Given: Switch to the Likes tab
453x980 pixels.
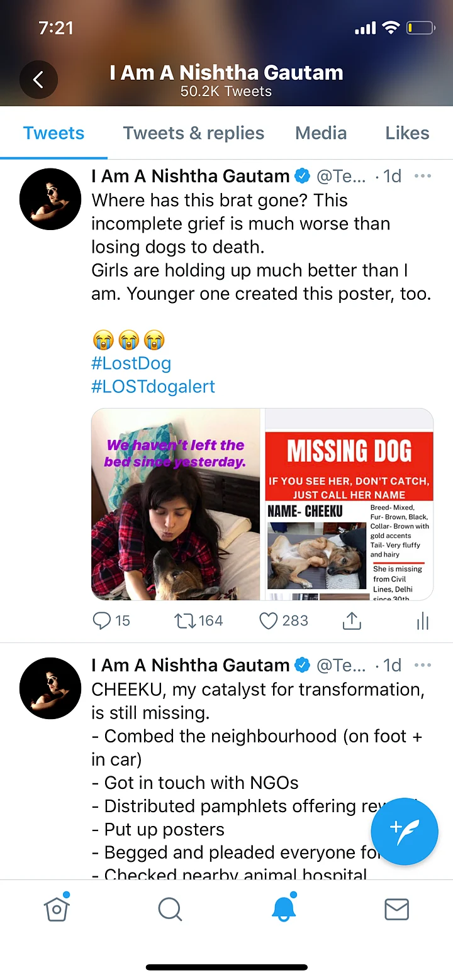Looking at the screenshot, I should tap(407, 133).
